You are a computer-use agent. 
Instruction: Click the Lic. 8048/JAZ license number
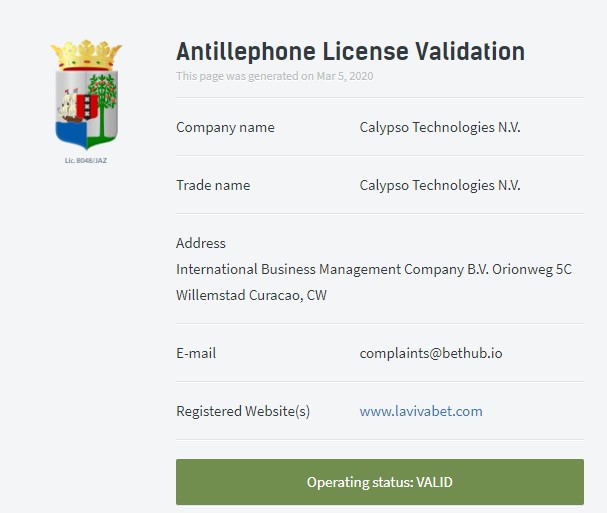coord(86,160)
